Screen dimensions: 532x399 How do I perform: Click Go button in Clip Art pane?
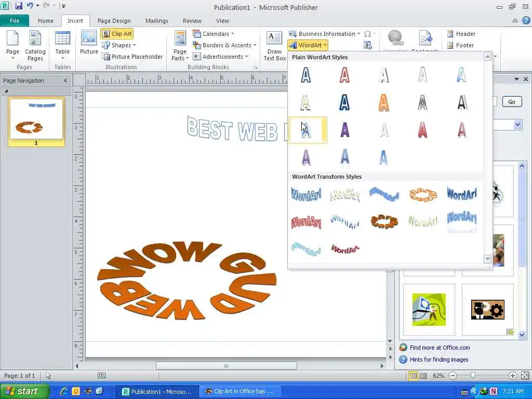click(512, 102)
